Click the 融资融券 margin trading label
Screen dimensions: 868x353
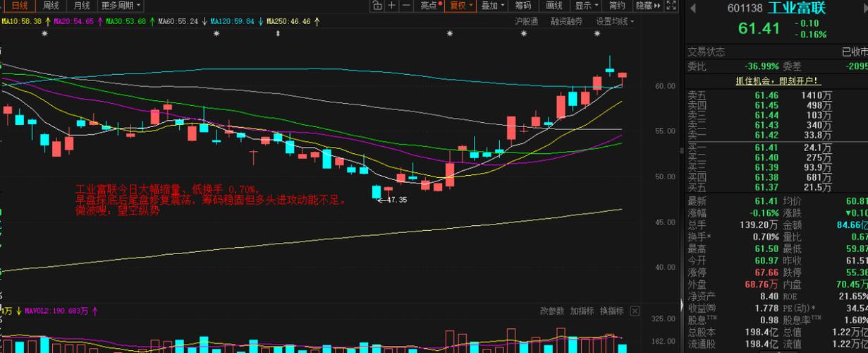pos(567,22)
